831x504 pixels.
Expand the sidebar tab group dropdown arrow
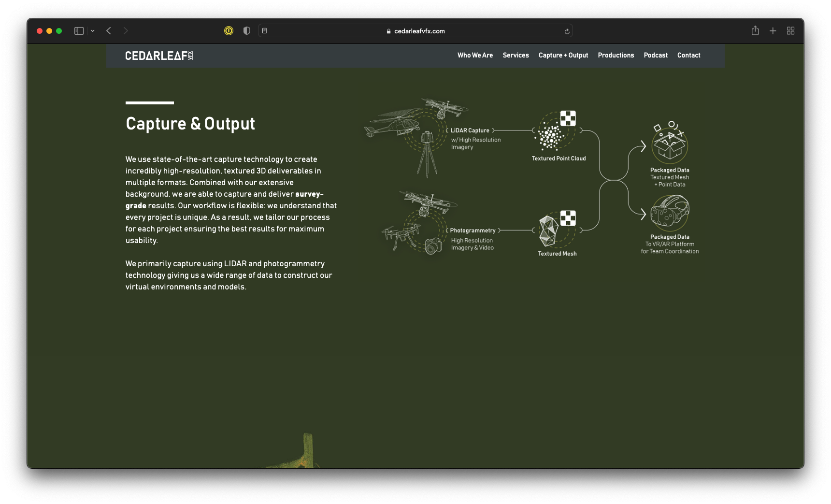coord(93,31)
